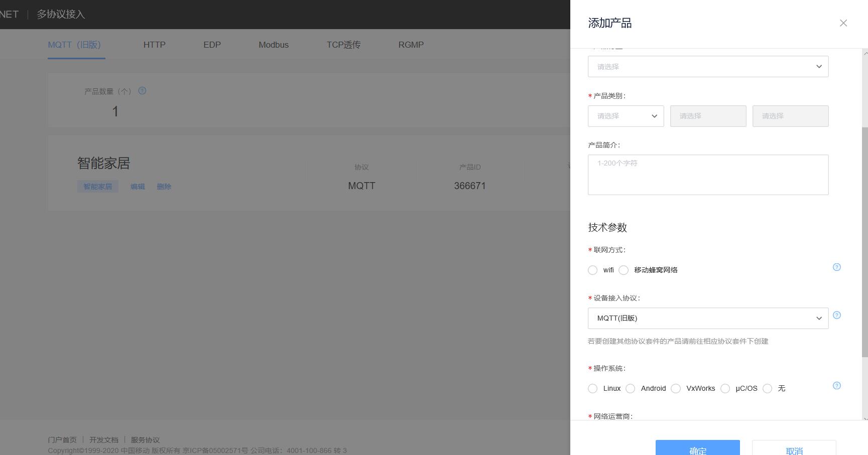Screen dimensions: 868x455
Task: Click 编辑 on the 智能家居 product
Action: tap(137, 186)
